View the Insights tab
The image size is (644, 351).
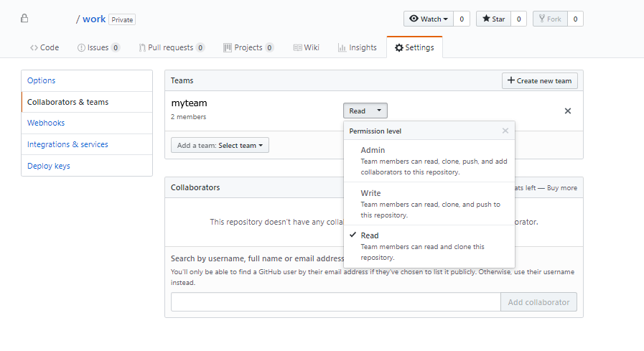(357, 47)
